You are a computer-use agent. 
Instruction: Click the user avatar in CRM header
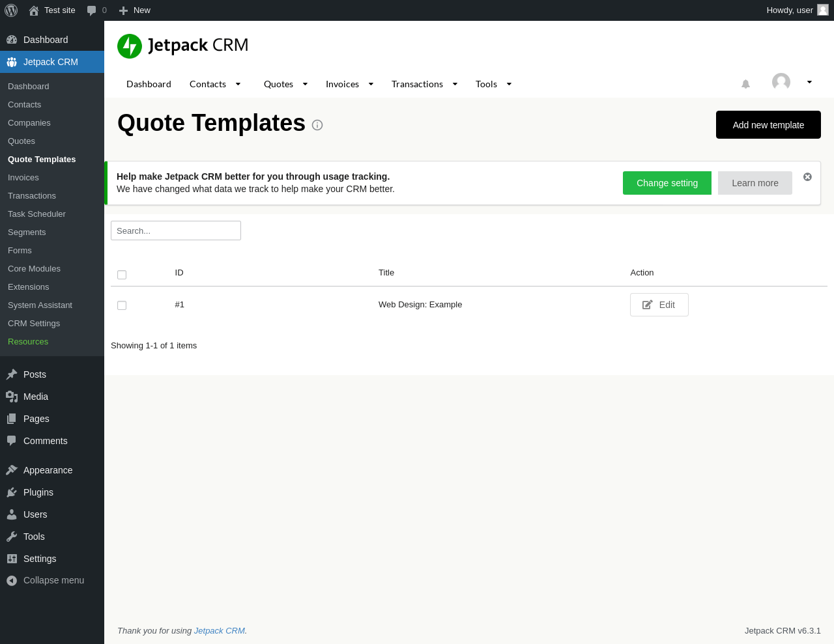coord(781,82)
